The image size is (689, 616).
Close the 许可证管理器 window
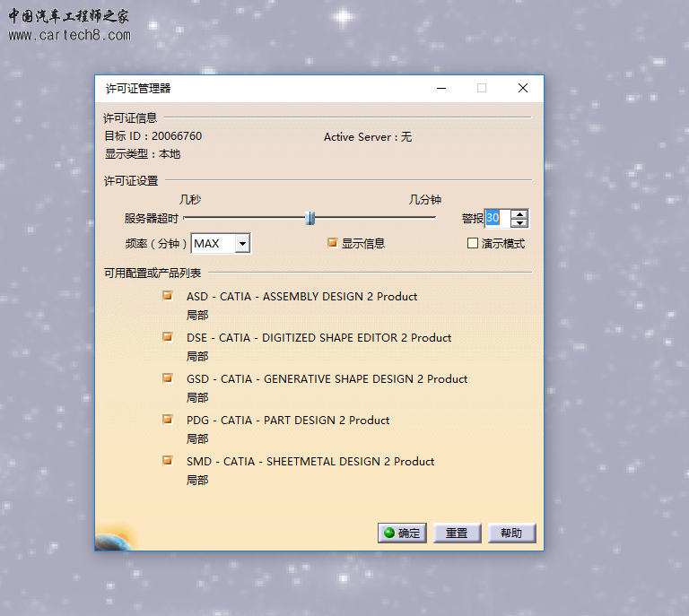coord(522,88)
